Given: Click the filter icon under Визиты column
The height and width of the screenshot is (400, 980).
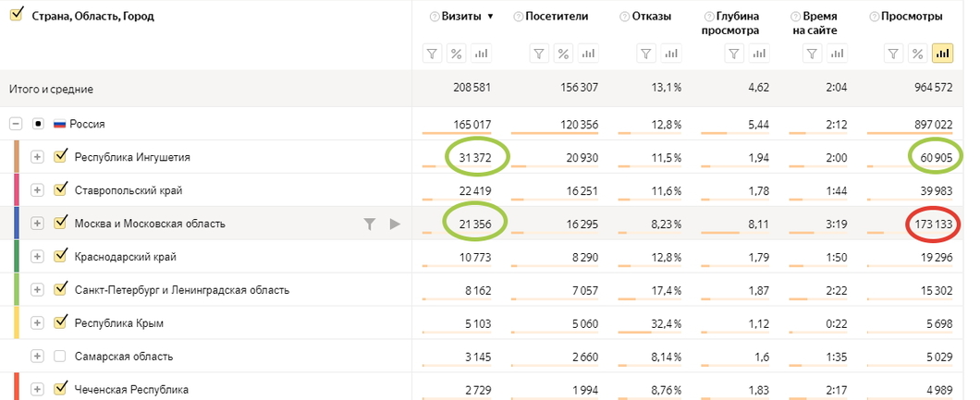Looking at the screenshot, I should pos(432,54).
